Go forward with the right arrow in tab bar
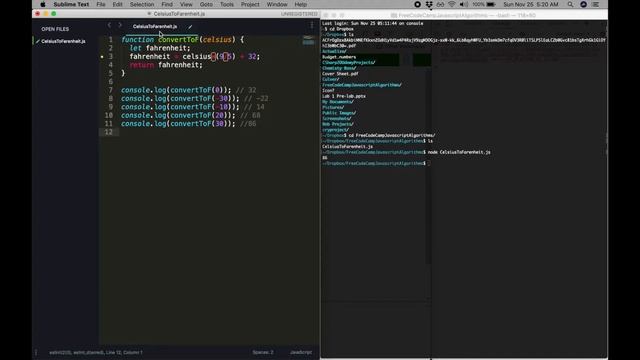Viewport: 640px width, 360px height. pos(120,25)
